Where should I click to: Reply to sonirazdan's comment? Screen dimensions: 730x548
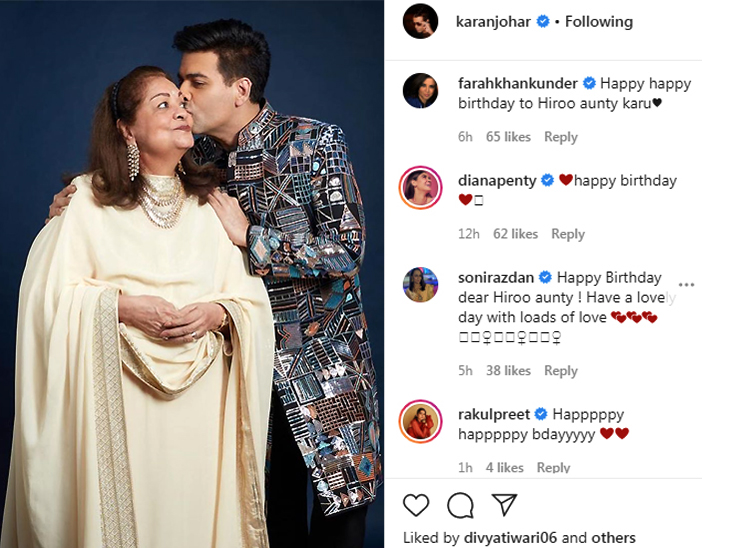pos(561,371)
